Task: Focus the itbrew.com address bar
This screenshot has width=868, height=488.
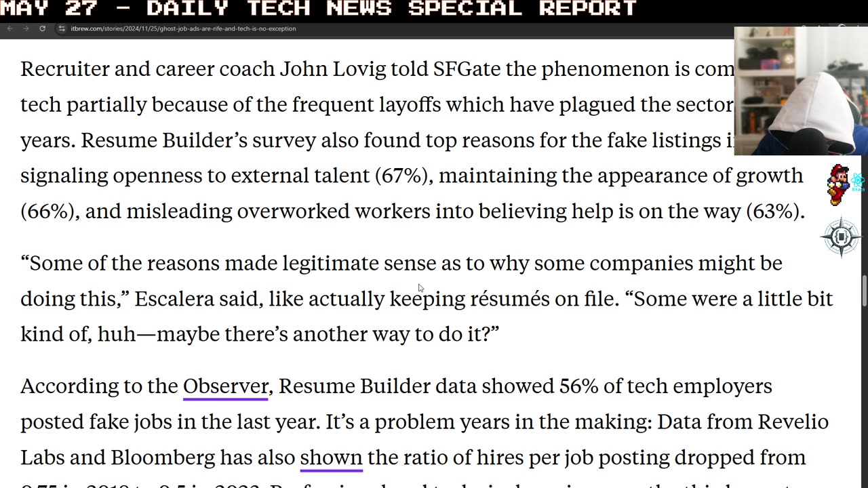Action: [183, 28]
